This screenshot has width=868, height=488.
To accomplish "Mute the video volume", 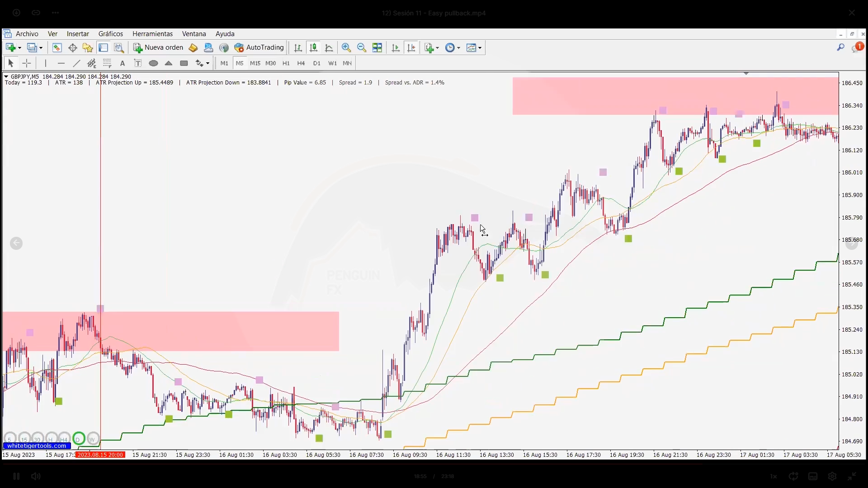I will pyautogui.click(x=36, y=476).
